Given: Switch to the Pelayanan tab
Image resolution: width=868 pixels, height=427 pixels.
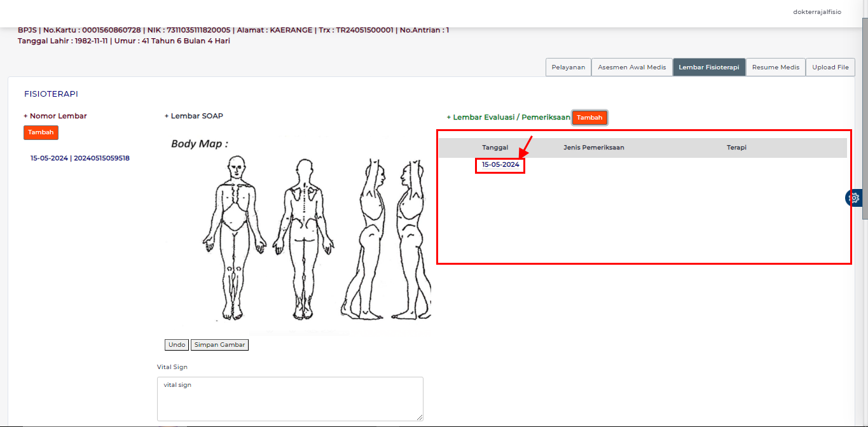Looking at the screenshot, I should (x=568, y=66).
